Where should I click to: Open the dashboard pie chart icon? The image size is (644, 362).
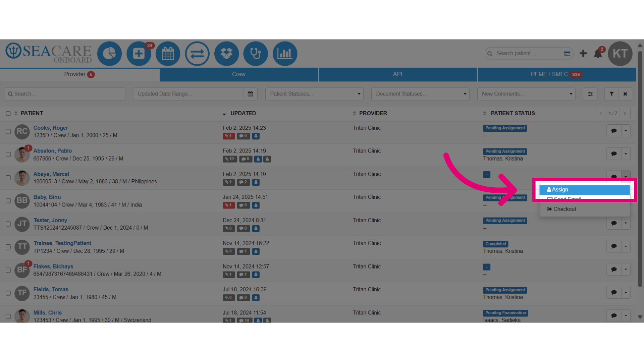point(109,54)
